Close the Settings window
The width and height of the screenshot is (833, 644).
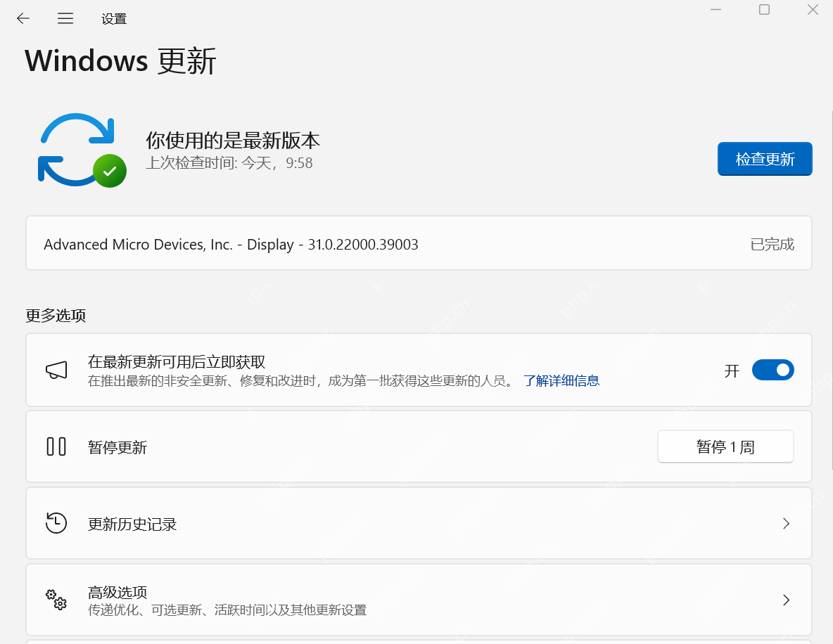tap(813, 10)
